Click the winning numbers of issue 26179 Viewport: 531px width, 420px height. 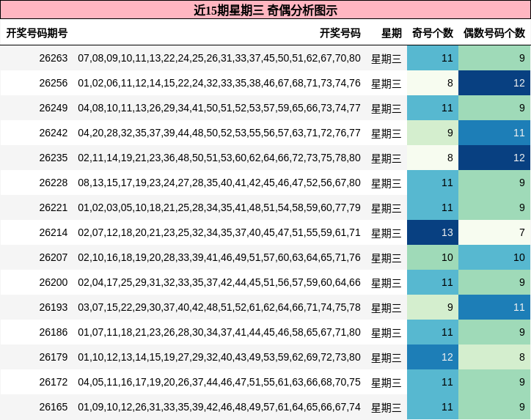pyautogui.click(x=219, y=357)
